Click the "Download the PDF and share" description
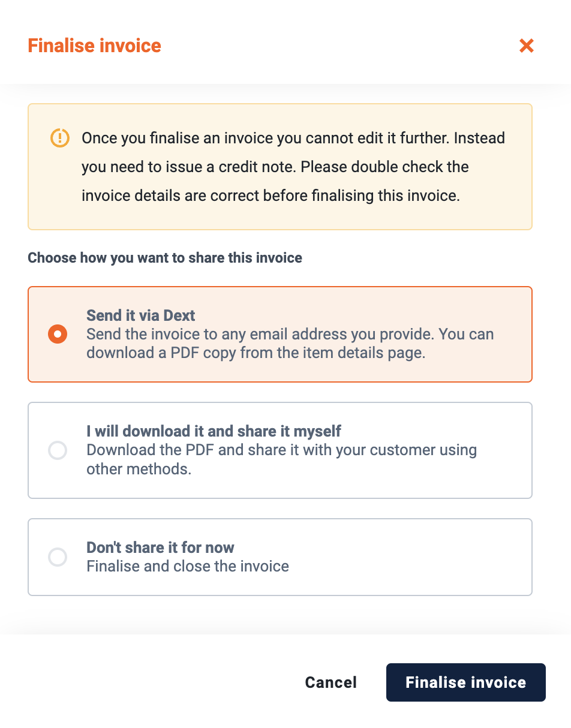 pos(282,459)
